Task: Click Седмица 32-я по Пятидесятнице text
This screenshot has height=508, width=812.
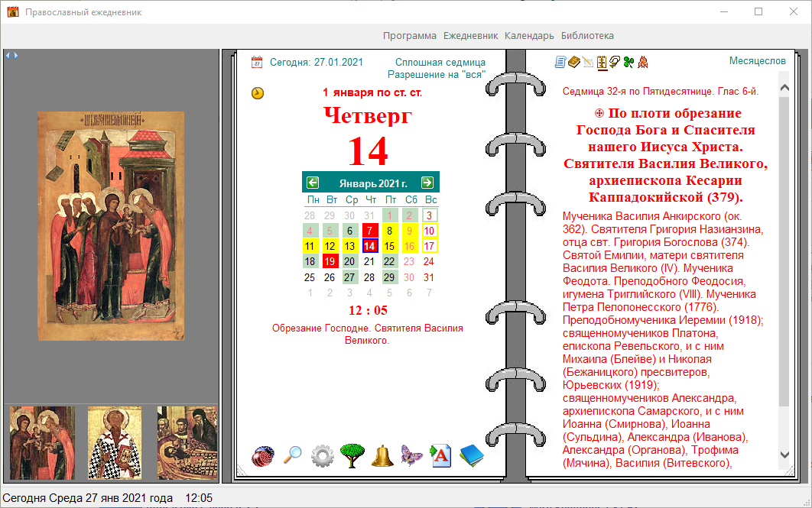Action: pyautogui.click(x=661, y=92)
